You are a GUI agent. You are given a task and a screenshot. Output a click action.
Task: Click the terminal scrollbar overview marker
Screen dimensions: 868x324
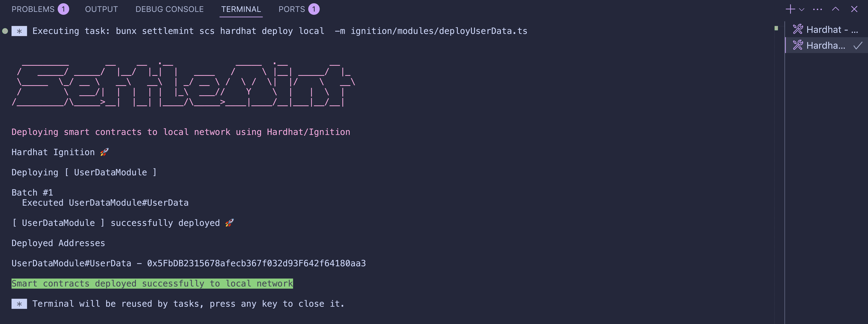(x=776, y=28)
